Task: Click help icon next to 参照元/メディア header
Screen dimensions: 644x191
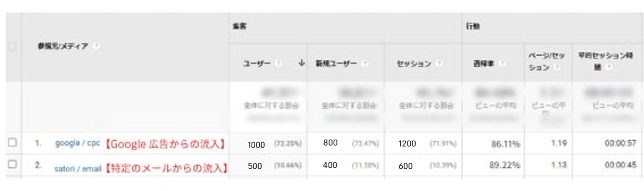Action: click(x=96, y=46)
